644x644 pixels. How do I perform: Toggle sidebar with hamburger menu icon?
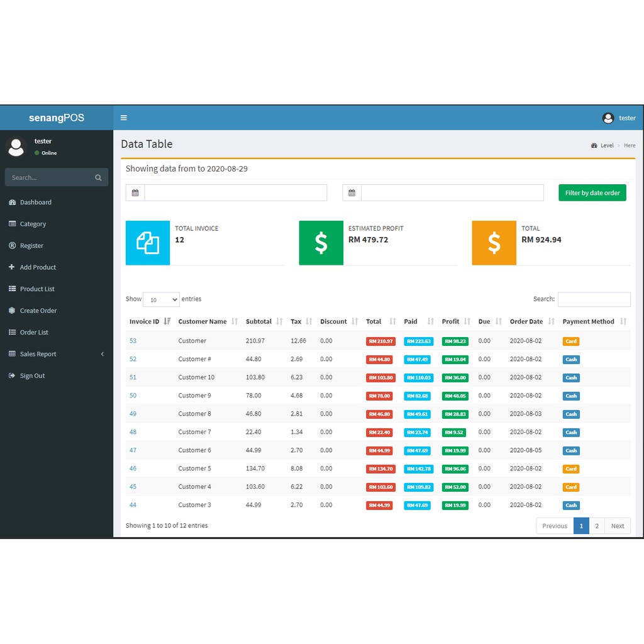point(124,118)
